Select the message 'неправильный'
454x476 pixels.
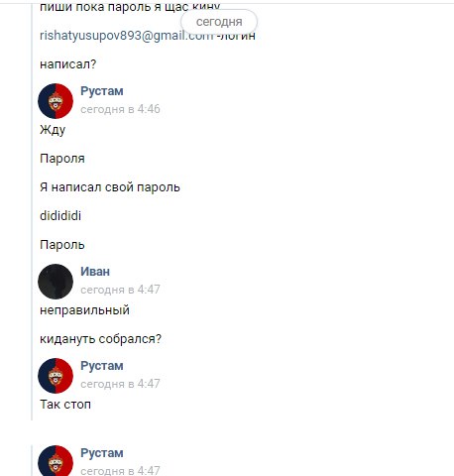coord(84,310)
